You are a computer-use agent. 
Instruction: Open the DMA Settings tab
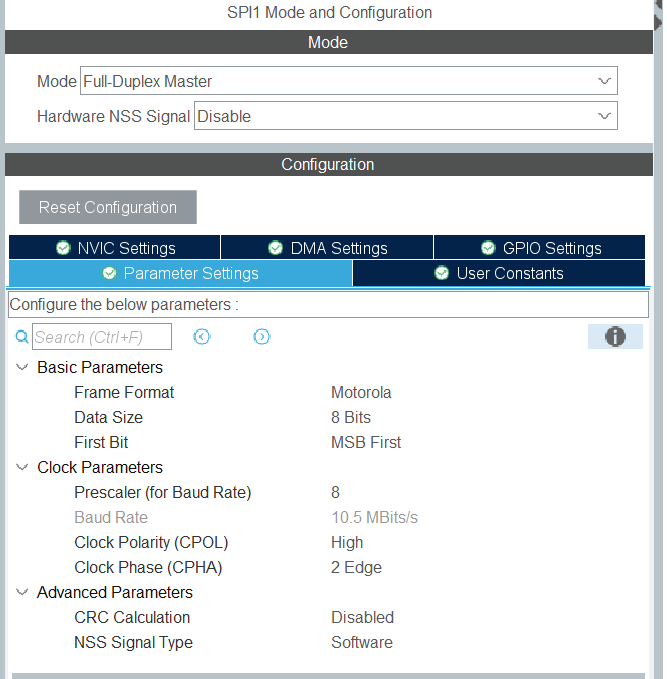click(x=327, y=248)
